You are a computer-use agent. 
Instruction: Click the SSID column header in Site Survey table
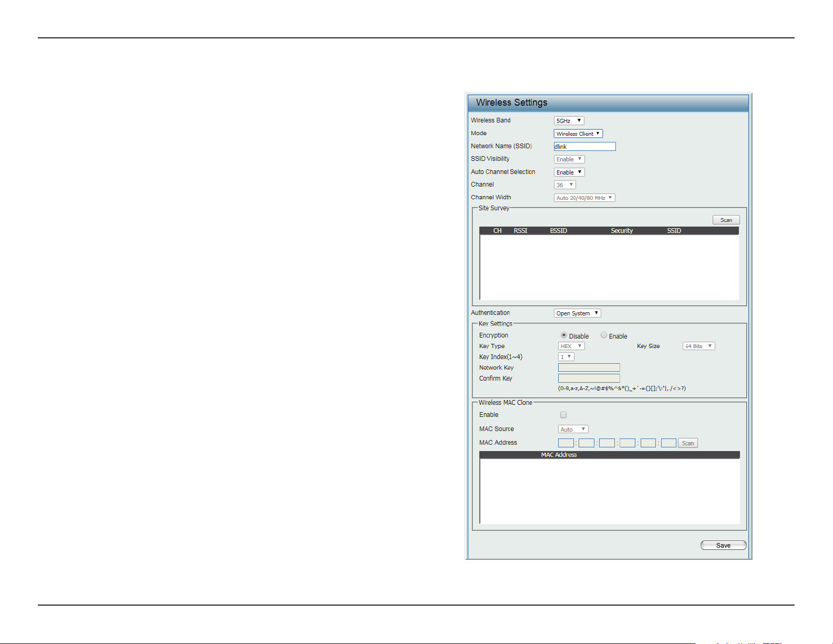click(674, 231)
